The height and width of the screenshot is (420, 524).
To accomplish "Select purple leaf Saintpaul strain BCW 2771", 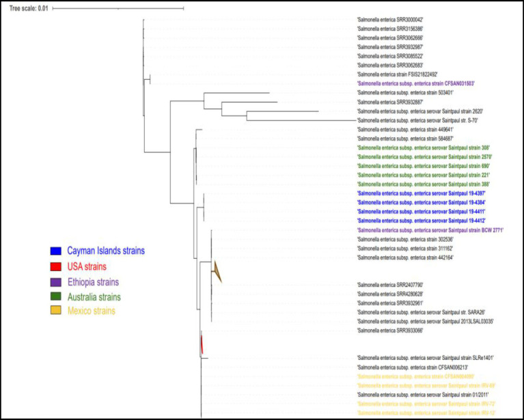I will 430,230.
